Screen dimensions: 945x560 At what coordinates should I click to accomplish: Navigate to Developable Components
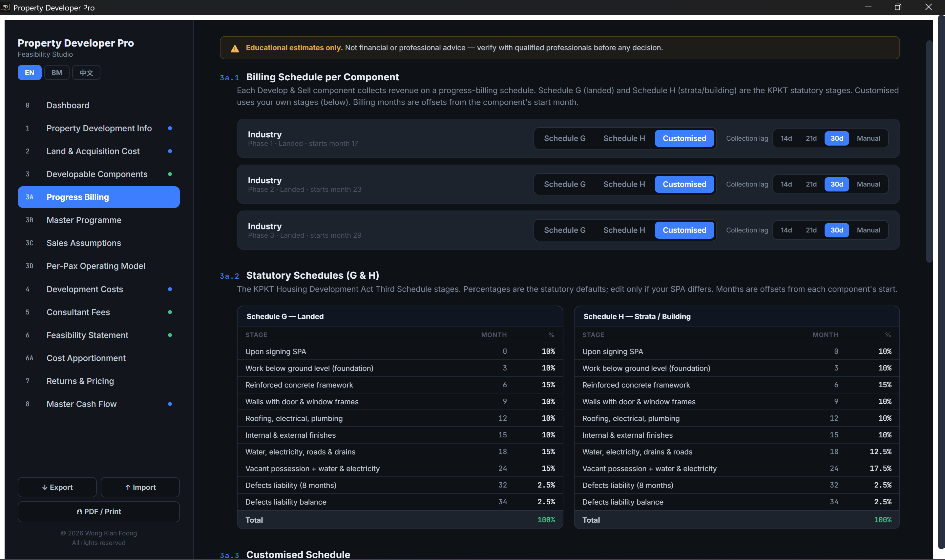[98, 174]
